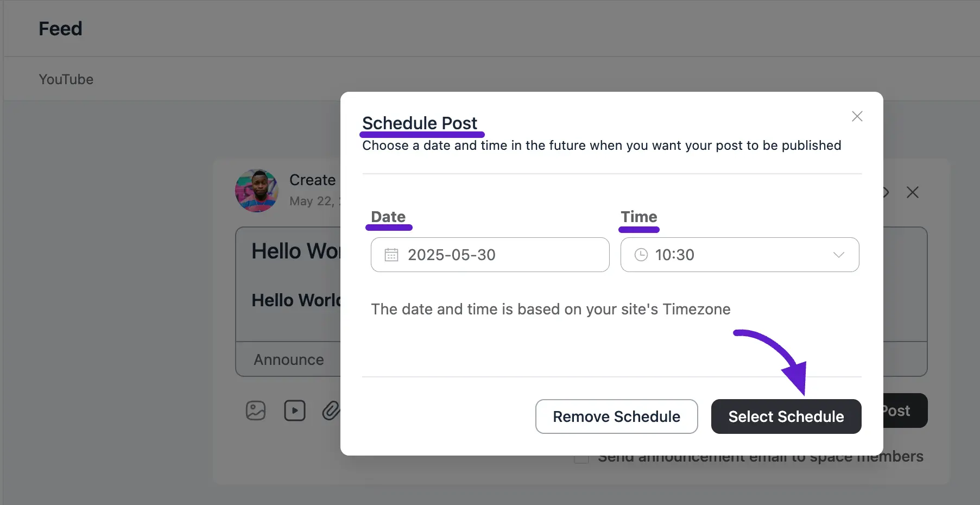Attach a file with the paperclip icon
This screenshot has width=980, height=505.
pyautogui.click(x=331, y=411)
